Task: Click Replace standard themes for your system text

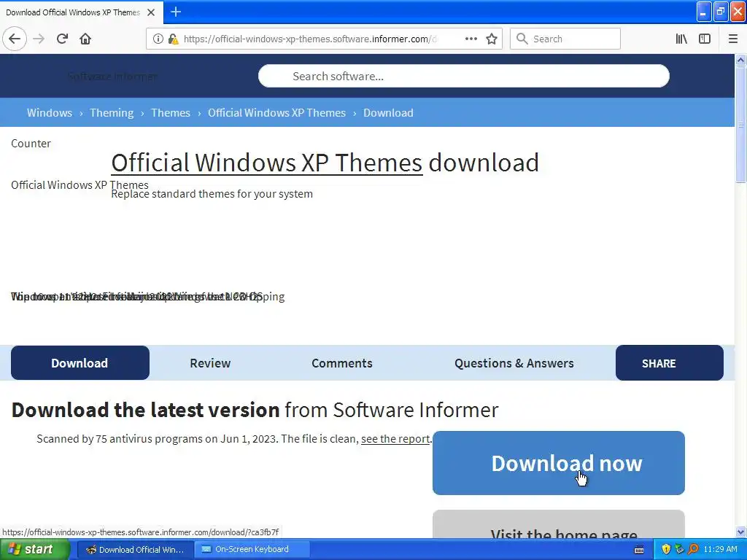Action: pos(212,194)
